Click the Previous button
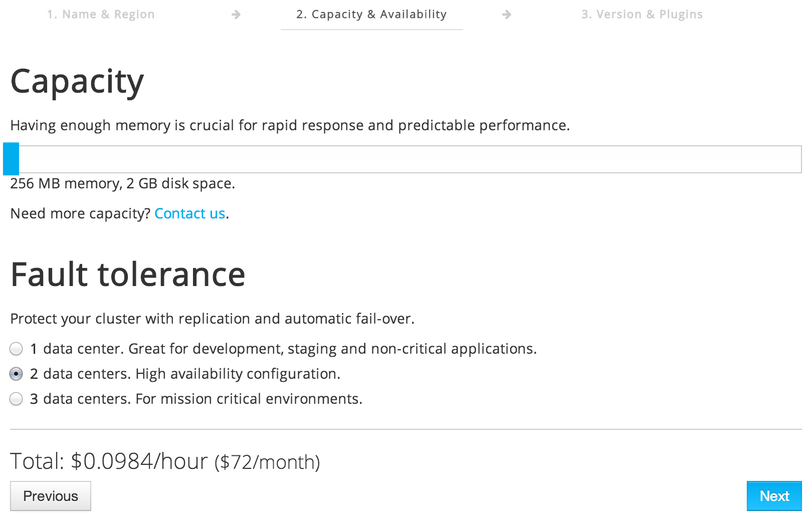Image resolution: width=812 pixels, height=520 pixels. coord(50,496)
